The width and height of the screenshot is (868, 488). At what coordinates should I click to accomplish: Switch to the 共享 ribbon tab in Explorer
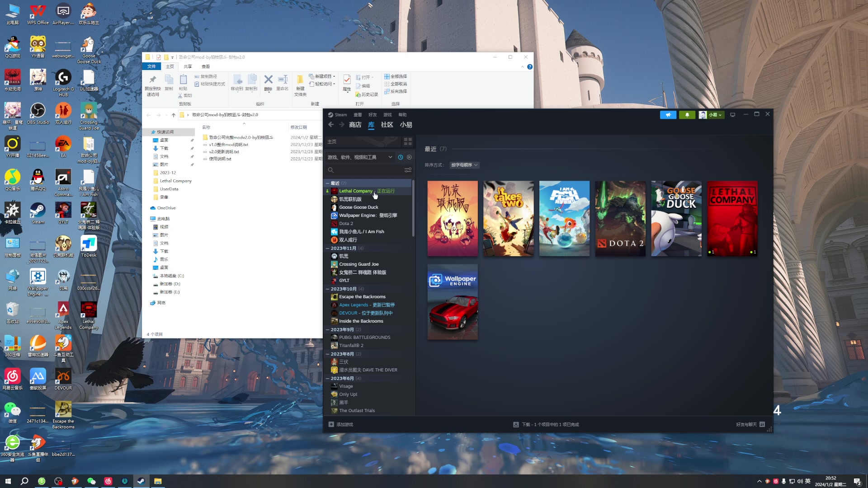[188, 66]
